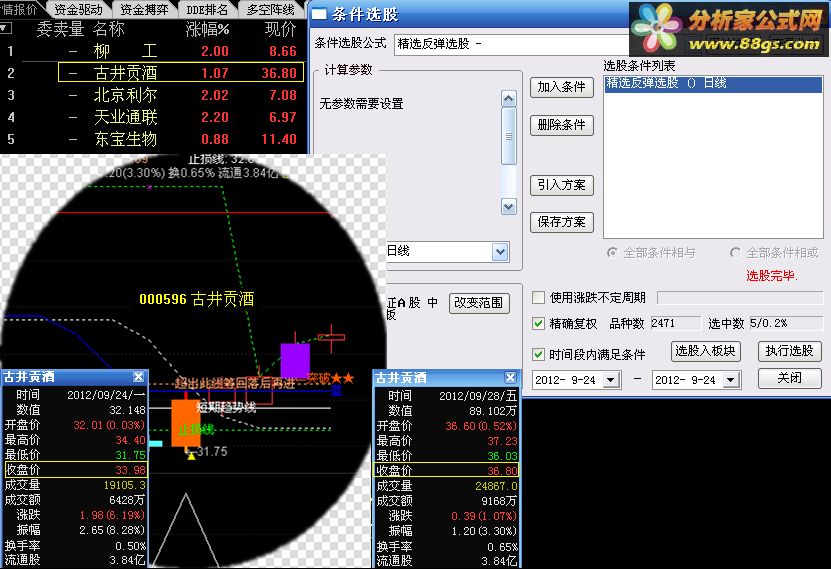Click the 名称 column header
831x569 pixels.
click(x=109, y=29)
